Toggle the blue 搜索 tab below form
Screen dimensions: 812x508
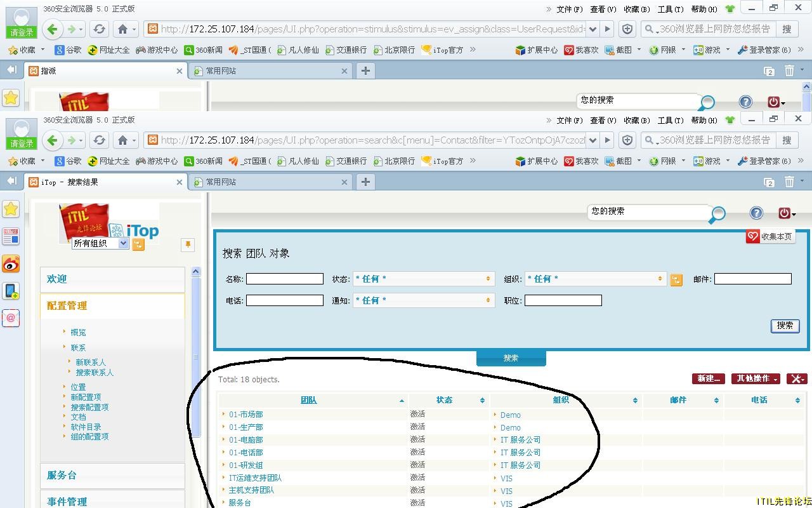[x=511, y=358]
